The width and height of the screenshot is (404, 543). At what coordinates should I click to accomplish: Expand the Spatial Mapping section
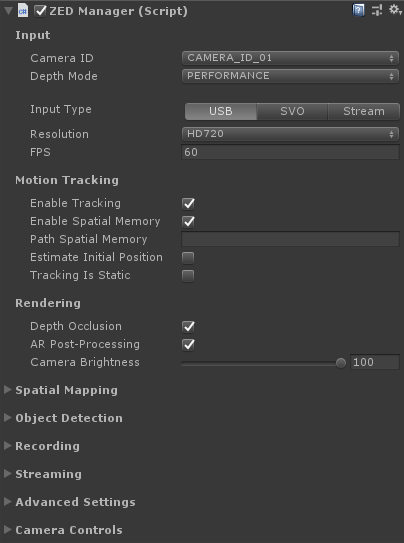(61, 390)
